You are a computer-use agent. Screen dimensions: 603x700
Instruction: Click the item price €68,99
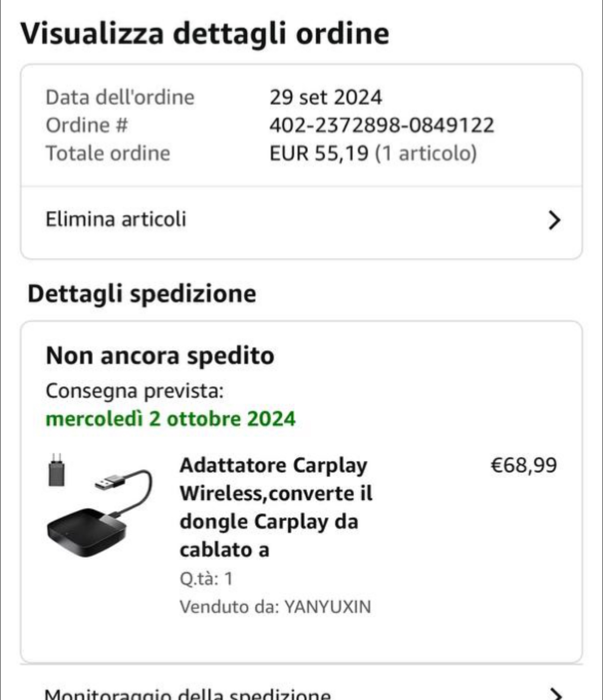coord(524,465)
